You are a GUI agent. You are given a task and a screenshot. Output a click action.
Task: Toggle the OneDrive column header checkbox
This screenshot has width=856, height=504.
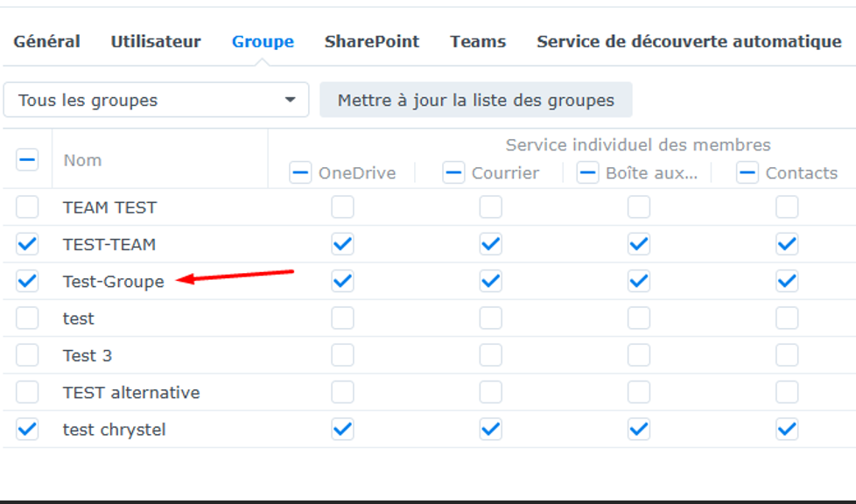[301, 172]
